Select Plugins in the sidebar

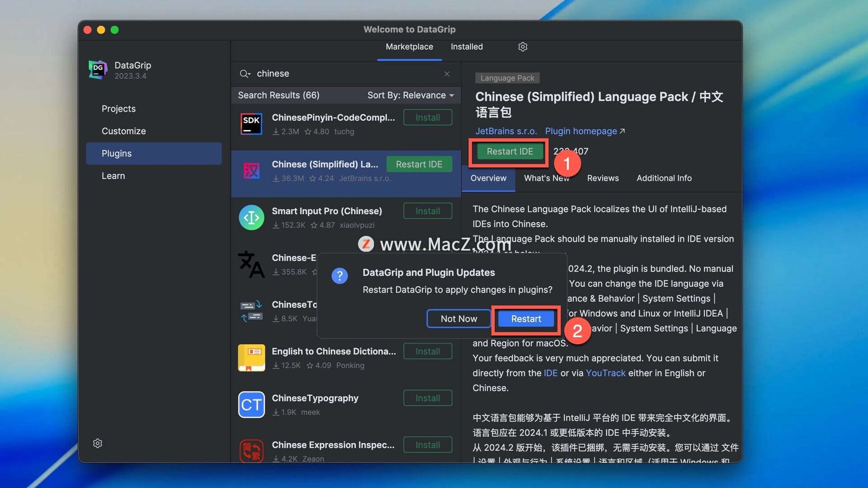pos(154,154)
